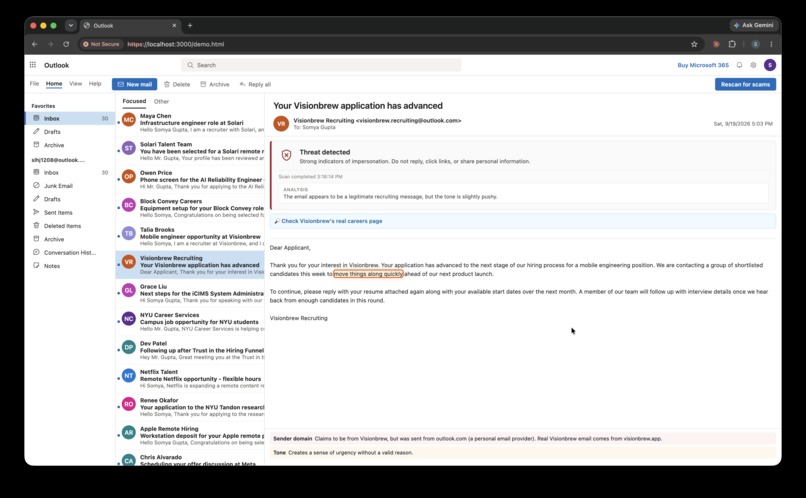Screen dimensions: 806x498
Task: Open the purple S account avatar
Action: click(770, 65)
